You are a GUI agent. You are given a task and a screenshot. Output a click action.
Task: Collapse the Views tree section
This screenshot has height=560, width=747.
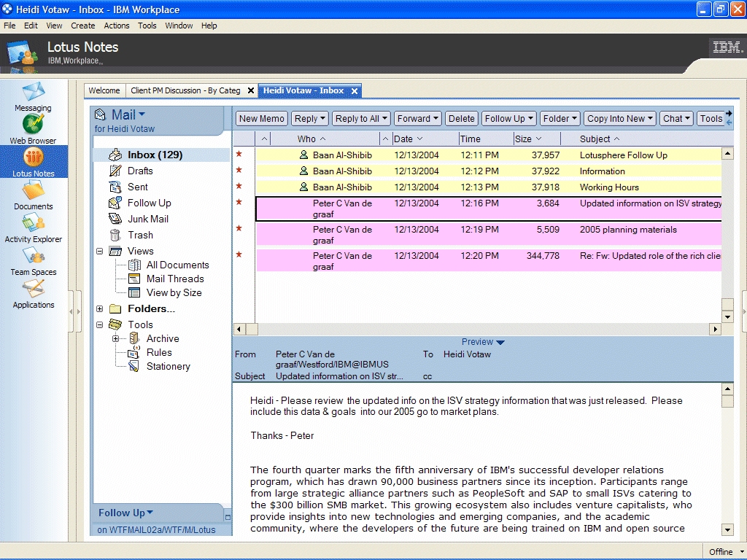(x=99, y=251)
